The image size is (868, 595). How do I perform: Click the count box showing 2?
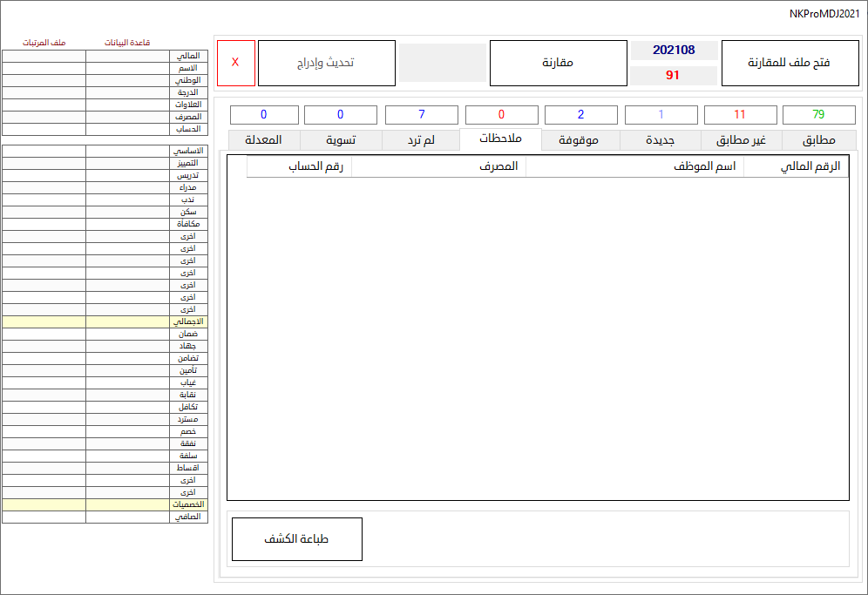[x=580, y=115]
